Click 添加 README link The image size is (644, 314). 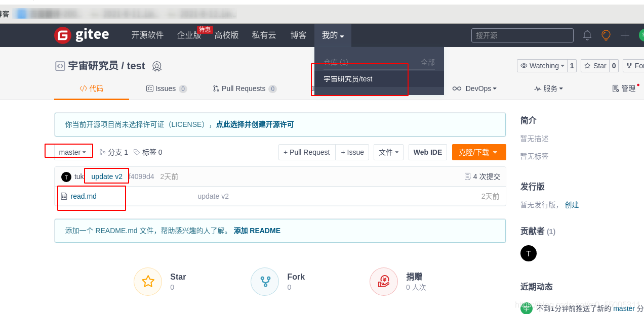257,231
